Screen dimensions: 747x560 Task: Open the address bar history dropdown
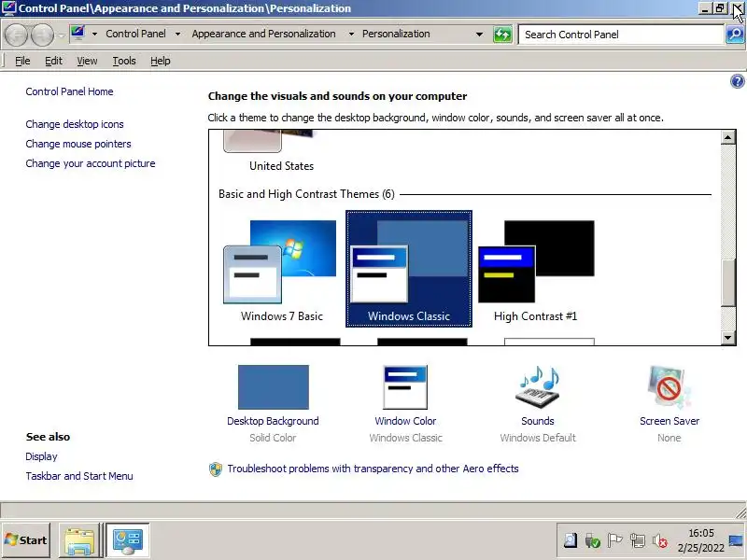coord(479,35)
